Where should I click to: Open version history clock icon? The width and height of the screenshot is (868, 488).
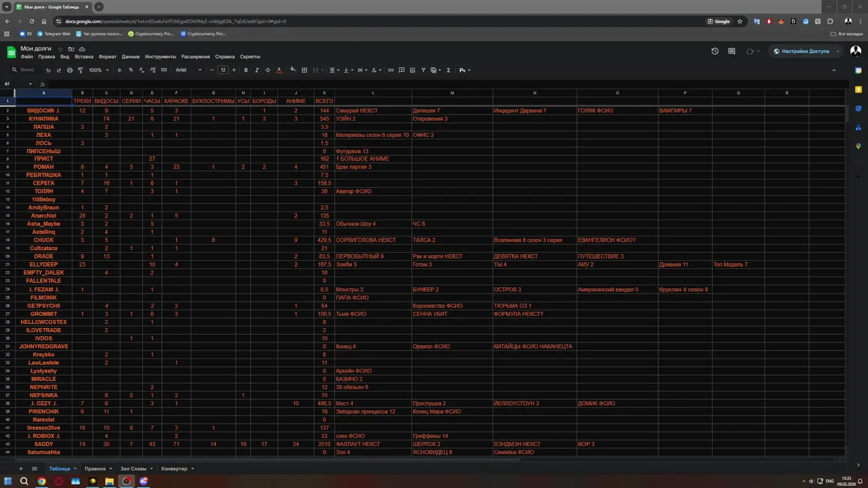[715, 51]
